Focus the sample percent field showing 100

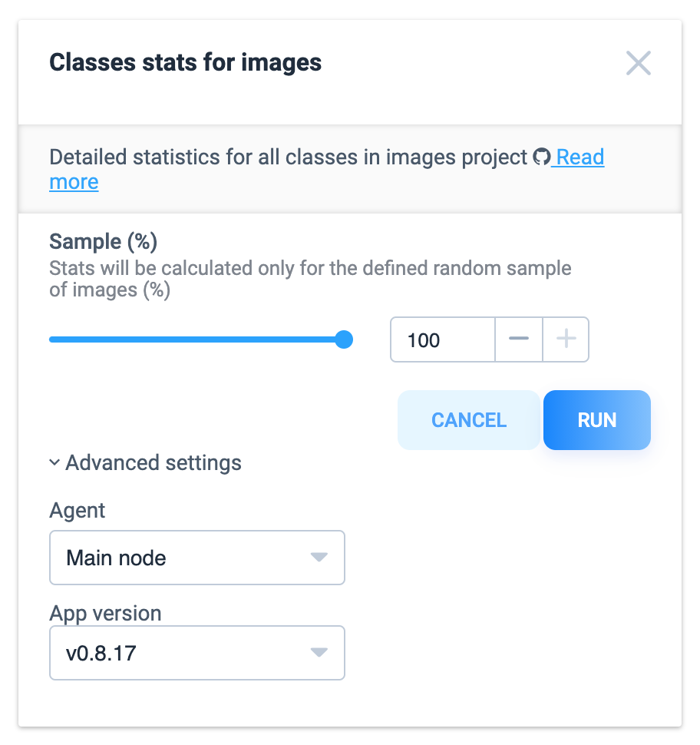(x=443, y=339)
